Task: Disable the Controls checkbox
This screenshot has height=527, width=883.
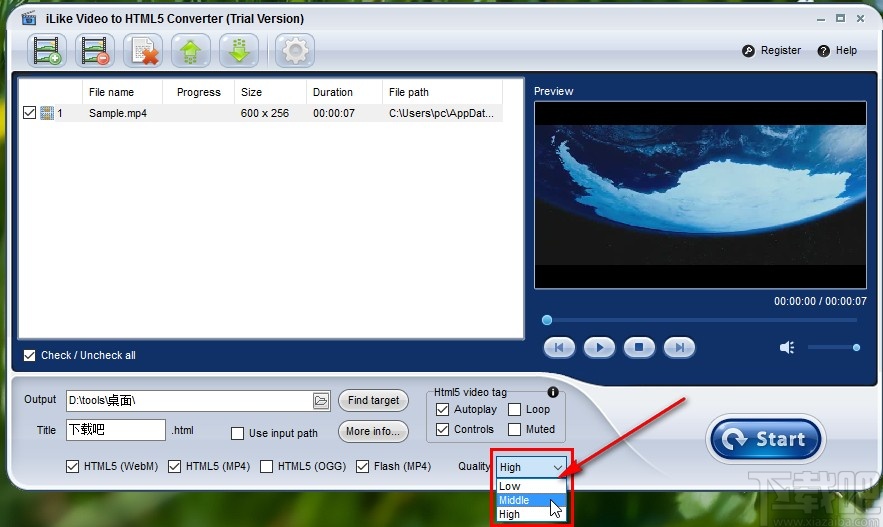Action: 443,430
